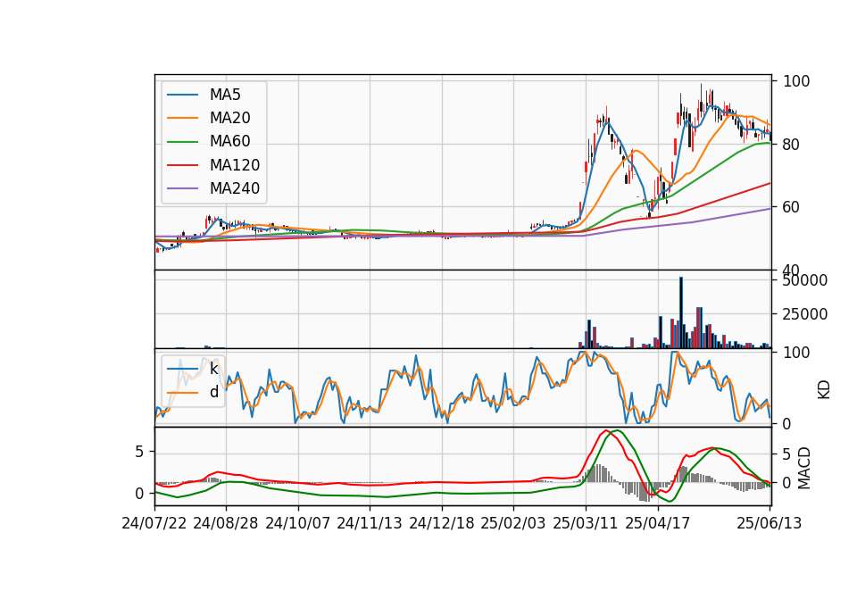Click the 25/02/03 date label
This screenshot has width=857, height=616.
click(x=513, y=523)
